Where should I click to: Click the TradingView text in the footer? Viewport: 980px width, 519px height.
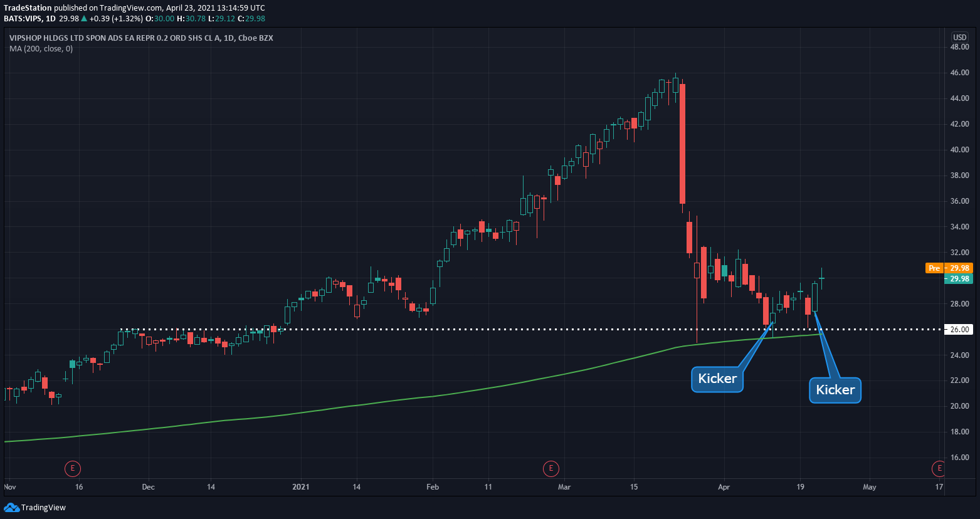(43, 508)
